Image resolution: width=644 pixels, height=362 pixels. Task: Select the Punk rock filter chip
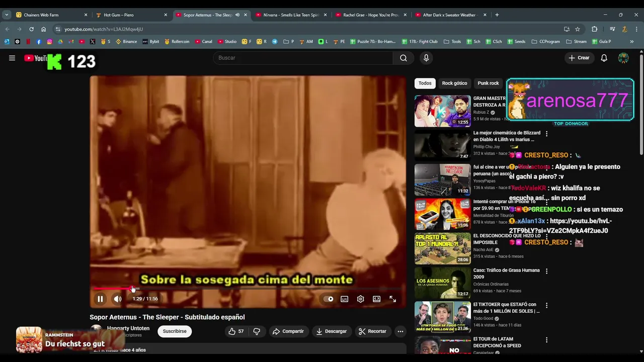[x=488, y=83]
